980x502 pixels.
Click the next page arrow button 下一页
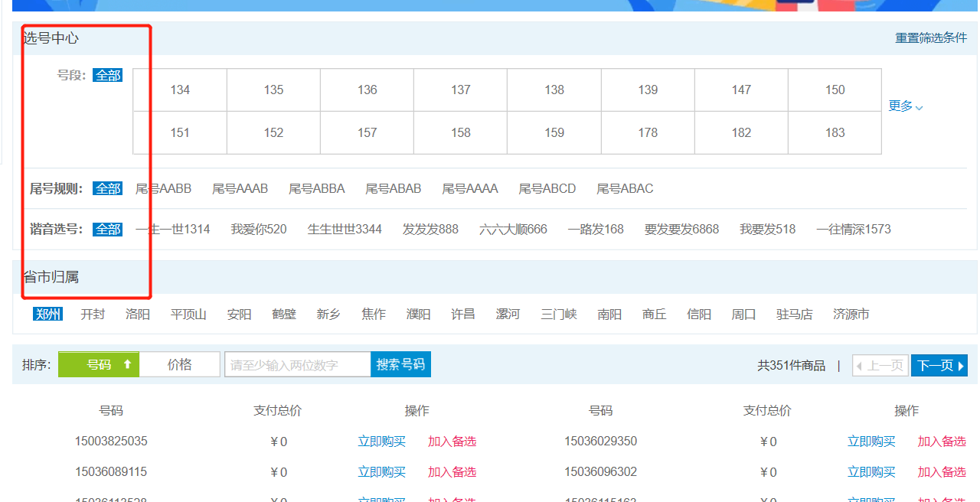point(939,364)
